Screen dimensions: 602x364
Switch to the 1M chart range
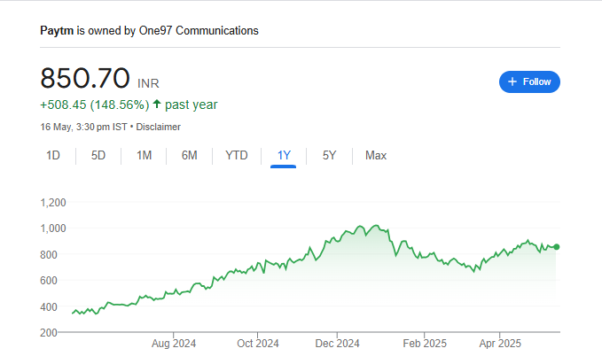coord(144,155)
